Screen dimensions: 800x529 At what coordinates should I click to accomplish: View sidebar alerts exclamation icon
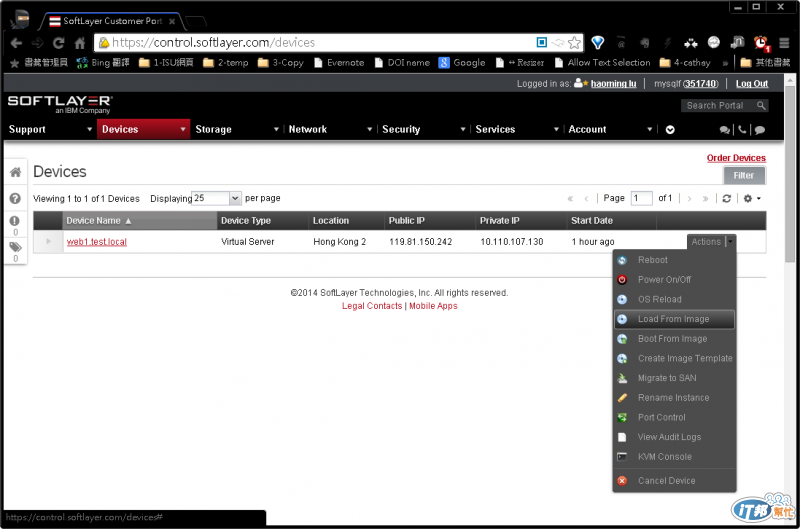click(x=15, y=221)
